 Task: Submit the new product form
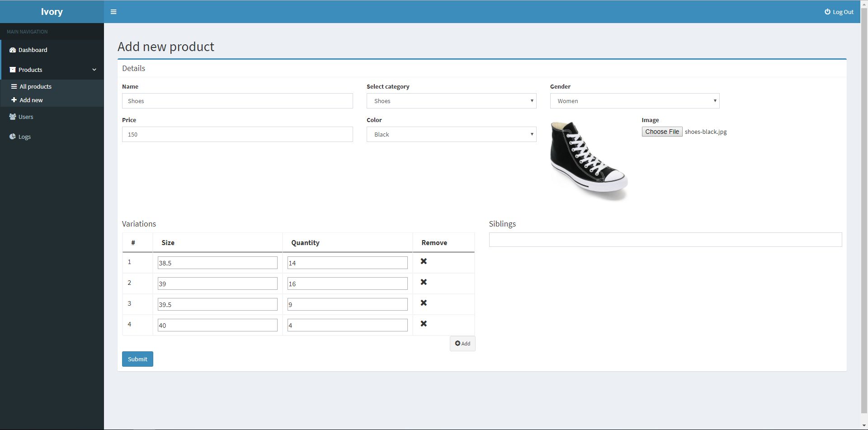(x=137, y=359)
